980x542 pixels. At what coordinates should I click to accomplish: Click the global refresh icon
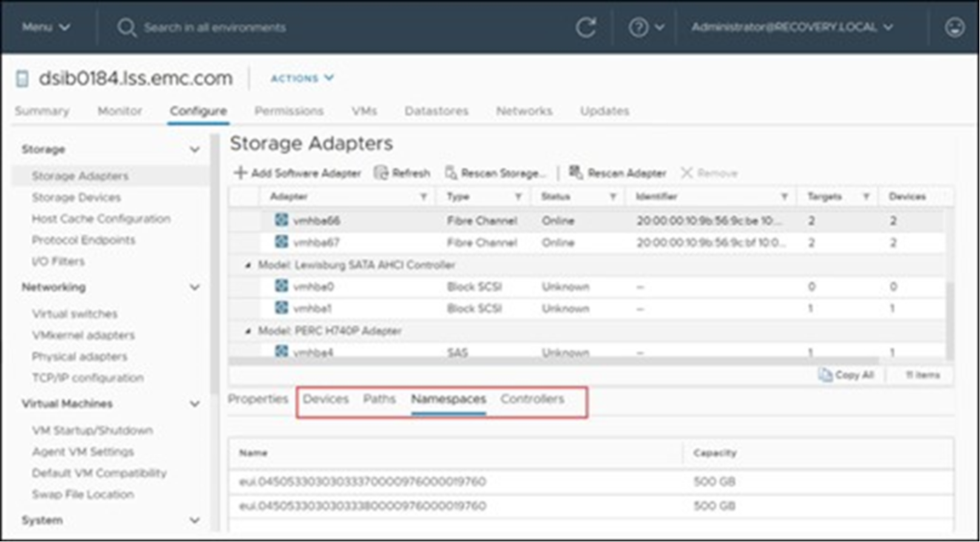point(585,27)
